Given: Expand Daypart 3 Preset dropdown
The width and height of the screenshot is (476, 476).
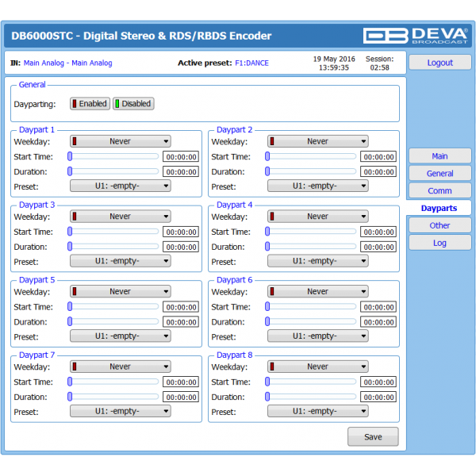Looking at the screenshot, I should click(121, 261).
